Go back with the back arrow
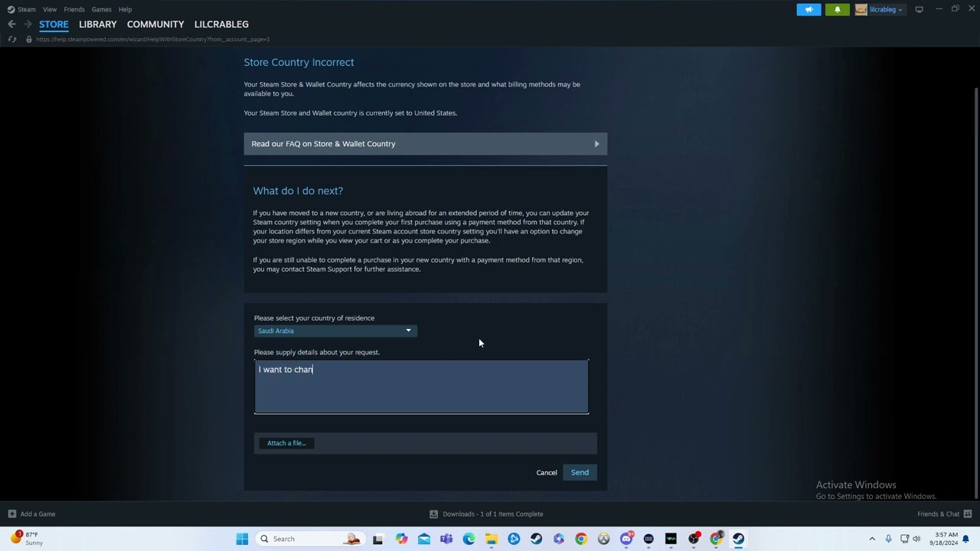The image size is (980, 551). click(11, 24)
